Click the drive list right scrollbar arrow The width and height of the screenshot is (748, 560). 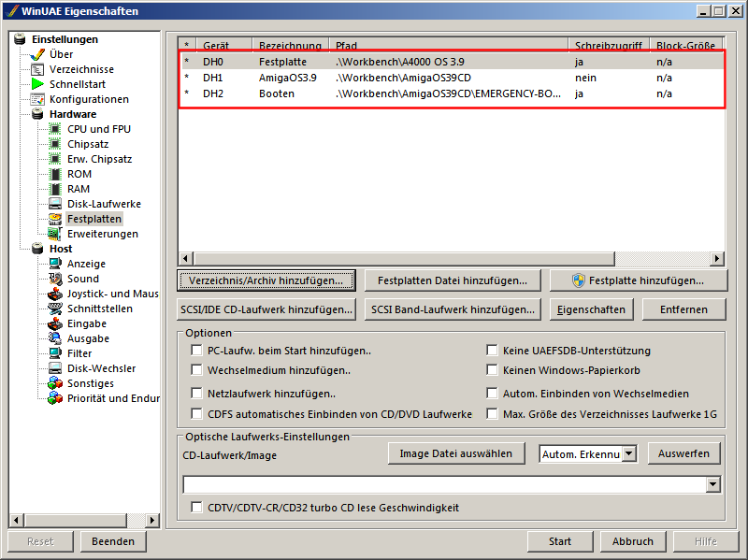pyautogui.click(x=717, y=258)
